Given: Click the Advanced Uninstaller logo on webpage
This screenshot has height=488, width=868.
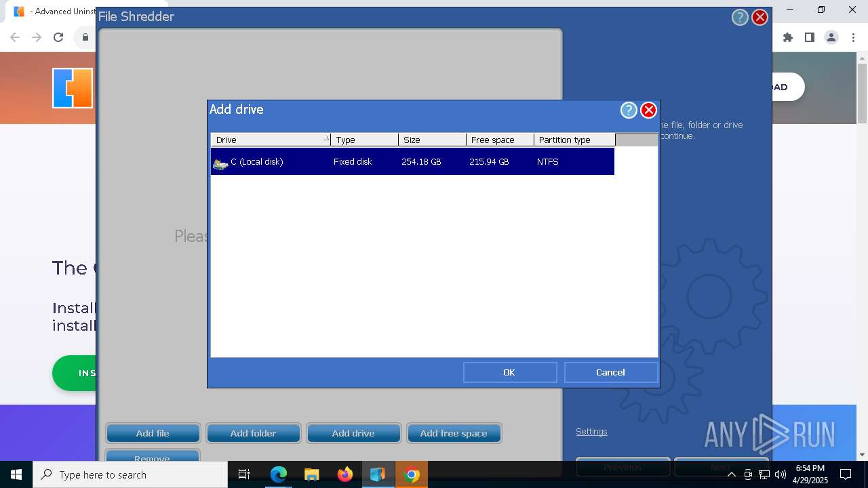Looking at the screenshot, I should coord(73,88).
